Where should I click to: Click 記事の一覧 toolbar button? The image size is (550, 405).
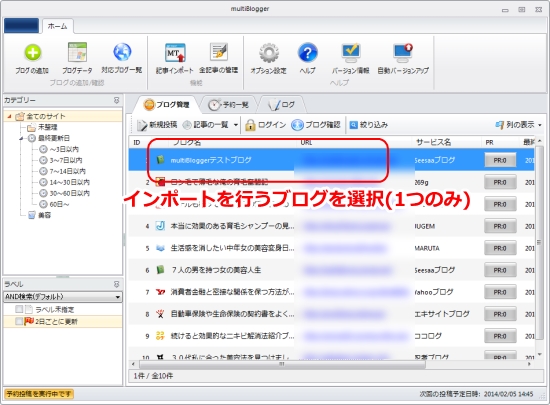click(206, 125)
